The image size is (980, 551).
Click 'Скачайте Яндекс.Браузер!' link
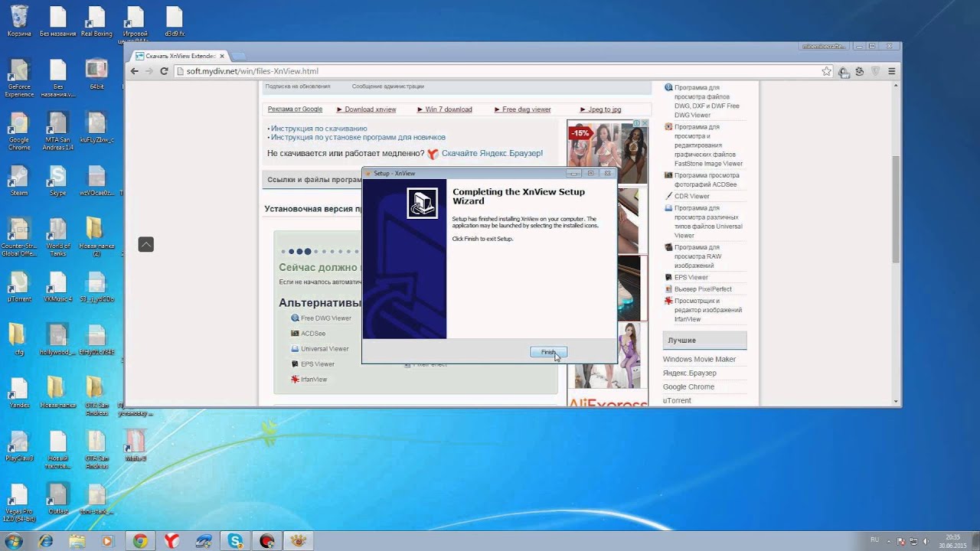tap(492, 153)
